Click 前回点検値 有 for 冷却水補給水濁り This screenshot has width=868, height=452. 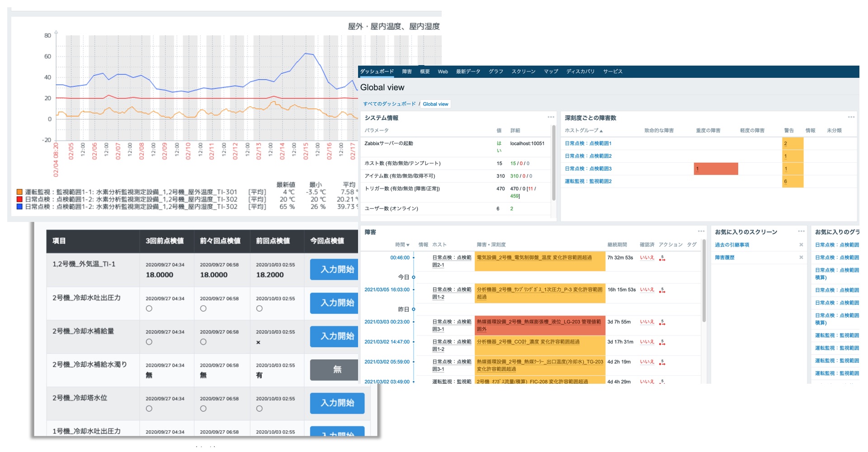point(259,375)
